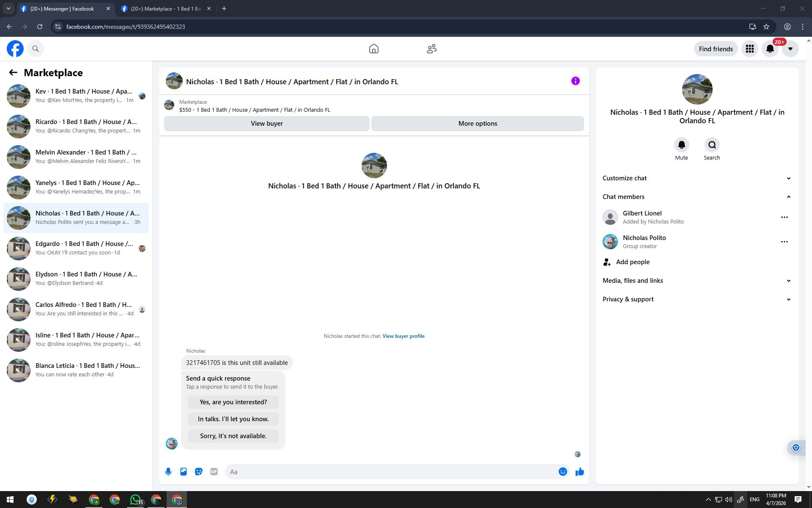Viewport: 812px width, 508px height.
Task: Open the conversation information icon
Action: tap(575, 81)
